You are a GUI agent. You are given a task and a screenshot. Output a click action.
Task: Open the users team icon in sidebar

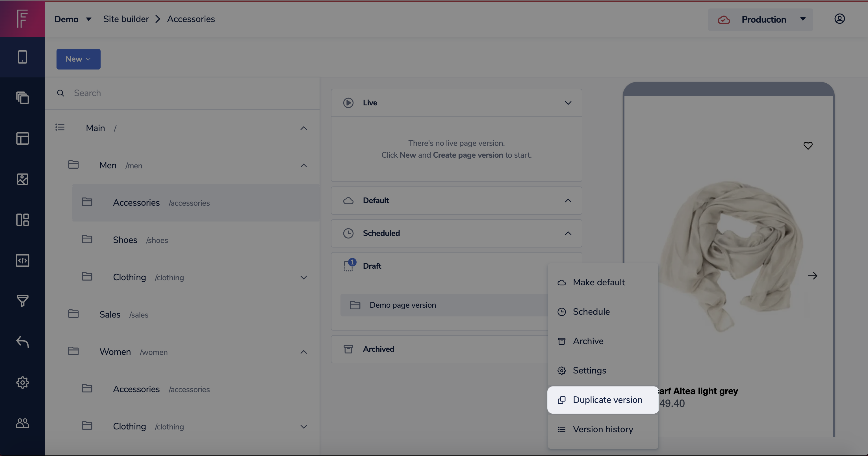pos(22,423)
